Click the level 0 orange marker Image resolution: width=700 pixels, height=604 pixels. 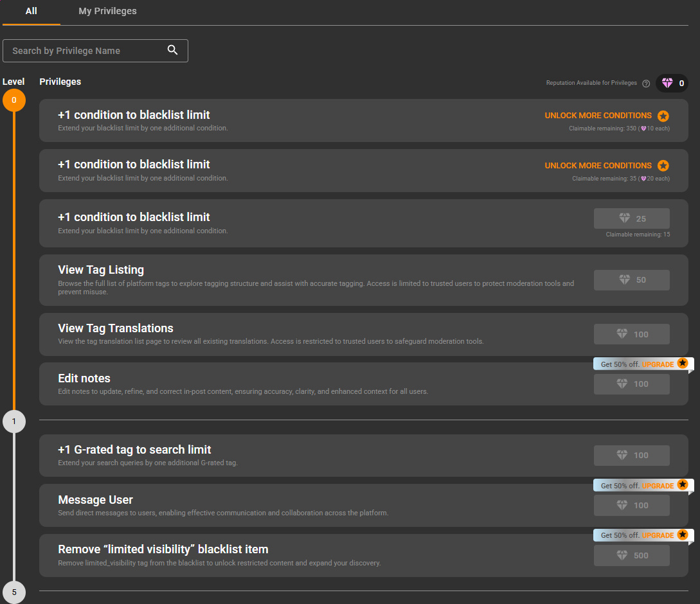coord(14,100)
